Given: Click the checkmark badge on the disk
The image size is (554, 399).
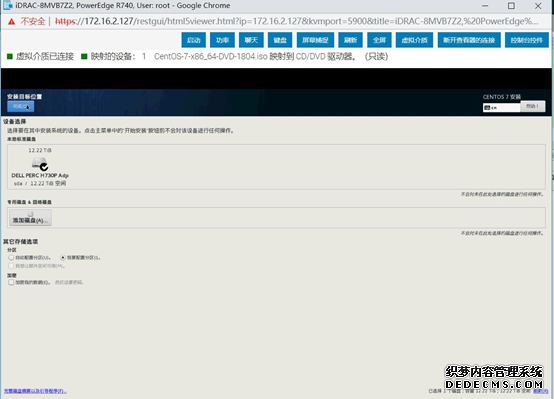Looking at the screenshot, I should 44,167.
